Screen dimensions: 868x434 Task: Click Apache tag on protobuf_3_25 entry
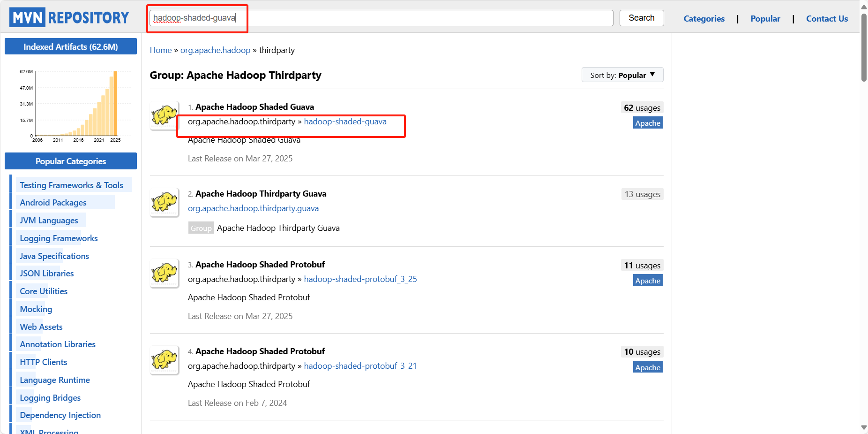click(x=648, y=281)
